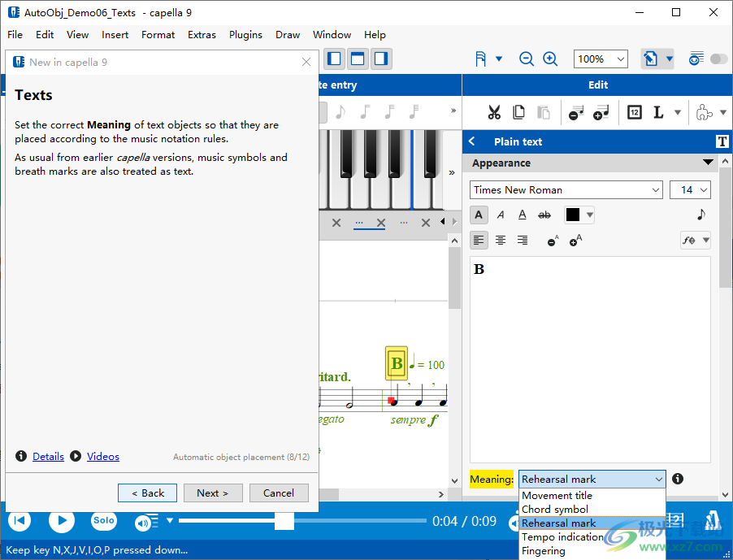
Task: Zoom out with the minus magnifier
Action: [527, 59]
